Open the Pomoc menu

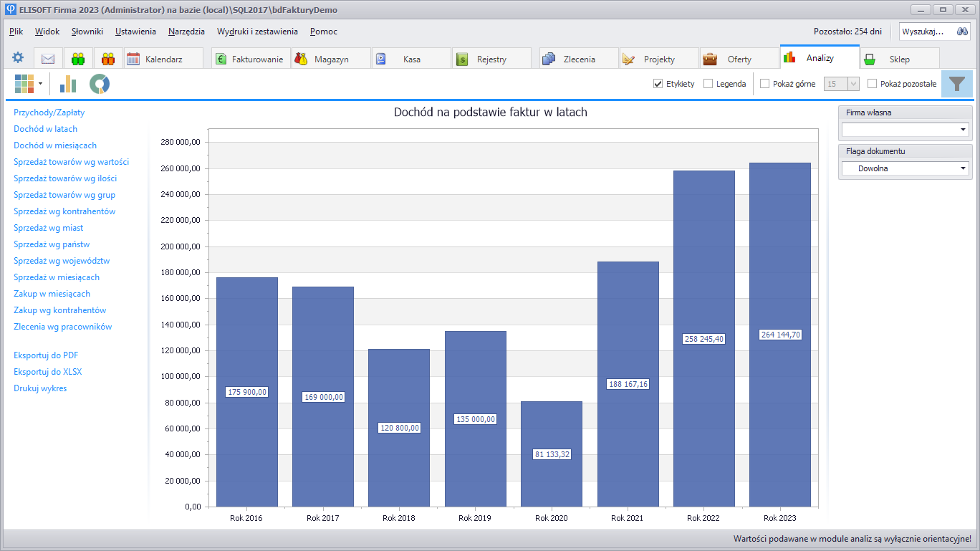pyautogui.click(x=324, y=32)
